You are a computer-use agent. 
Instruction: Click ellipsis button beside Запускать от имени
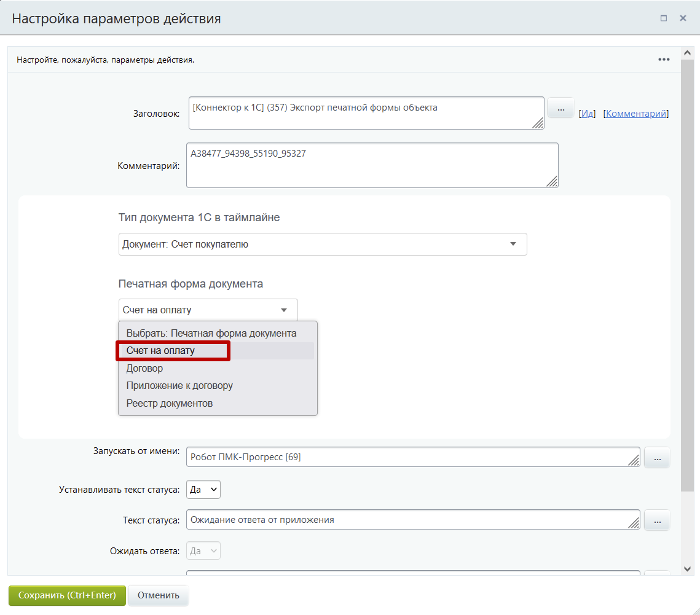[657, 458]
